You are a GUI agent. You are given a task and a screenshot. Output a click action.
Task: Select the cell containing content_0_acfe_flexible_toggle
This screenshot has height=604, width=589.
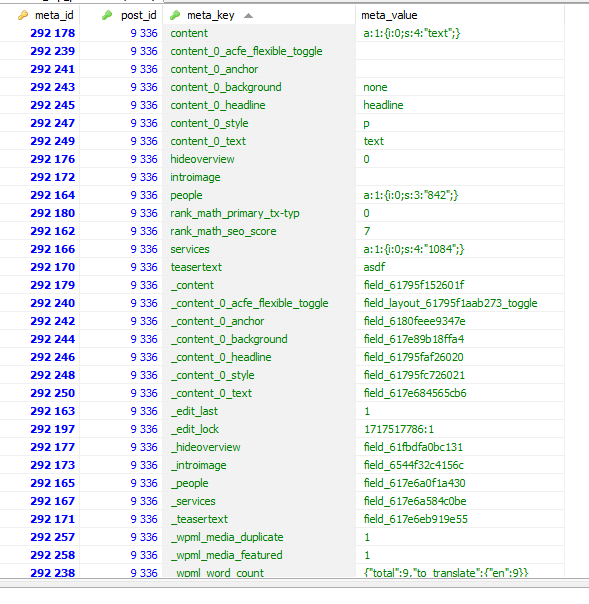point(259,51)
